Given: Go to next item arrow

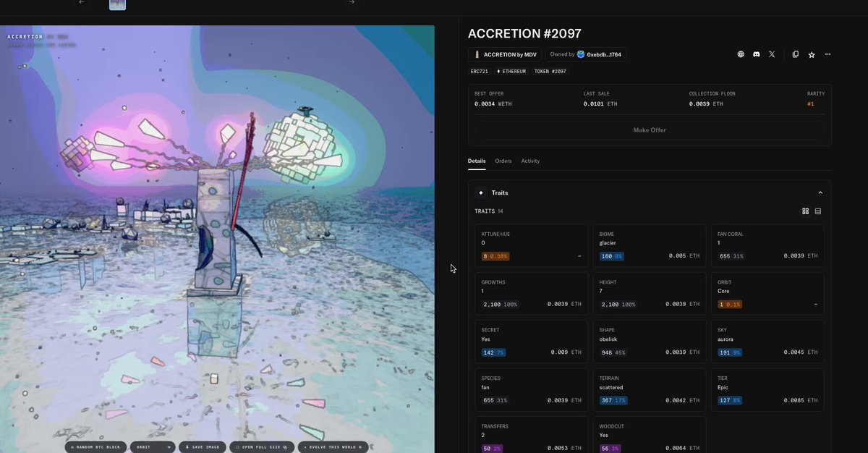Looking at the screenshot, I should (x=352, y=2).
